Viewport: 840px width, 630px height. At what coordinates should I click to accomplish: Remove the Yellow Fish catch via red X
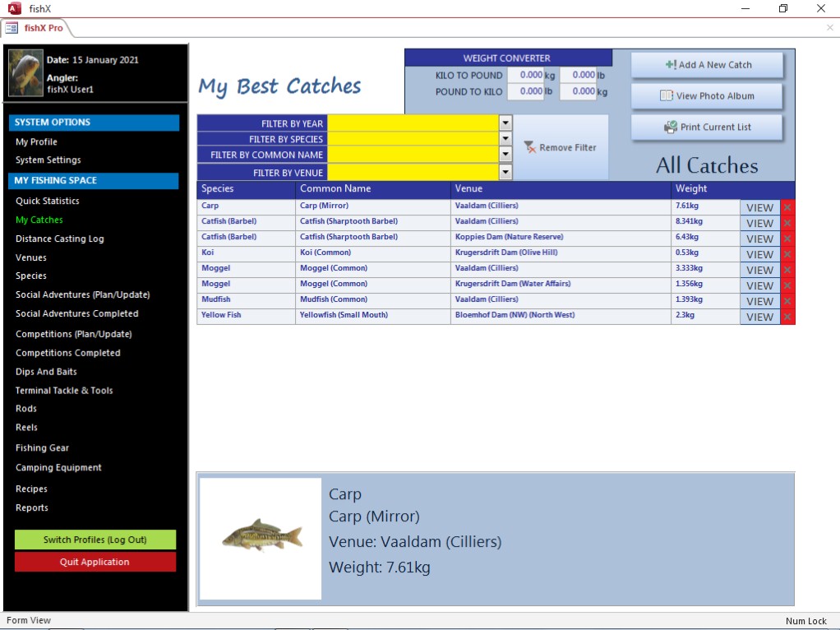pyautogui.click(x=787, y=317)
